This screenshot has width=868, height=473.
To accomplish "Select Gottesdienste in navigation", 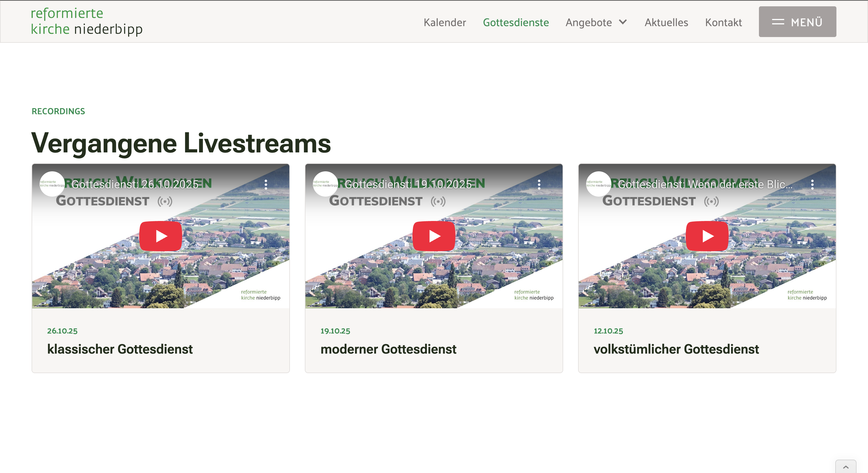I will pos(516,22).
